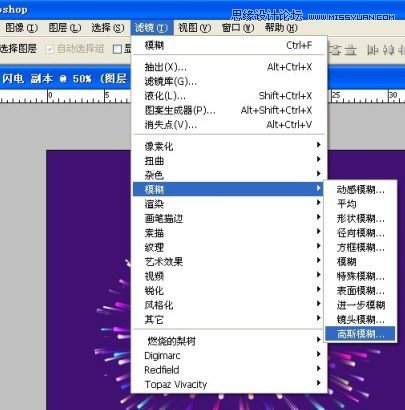Expand the Redfield submenu
The width and height of the screenshot is (405, 410).
pyautogui.click(x=229, y=370)
